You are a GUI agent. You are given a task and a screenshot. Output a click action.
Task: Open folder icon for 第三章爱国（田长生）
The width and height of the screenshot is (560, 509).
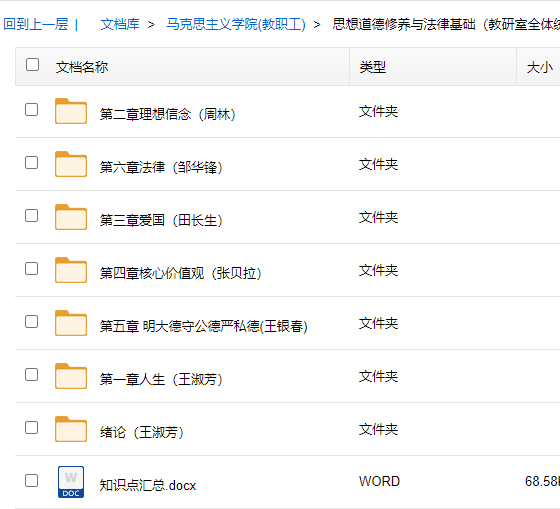coord(71,217)
